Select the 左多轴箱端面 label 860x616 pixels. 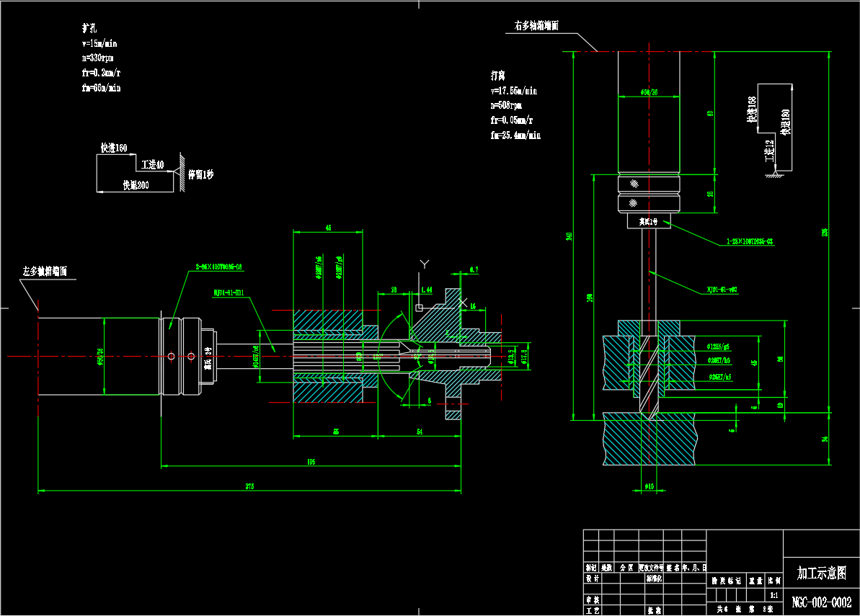tap(45, 272)
